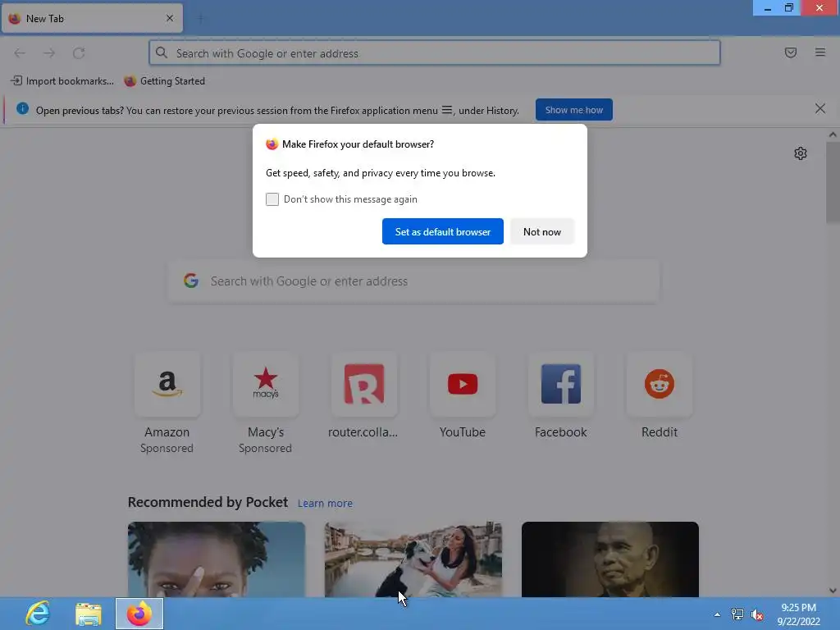Close the New Tab tab
The image size is (840, 630).
coord(169,18)
